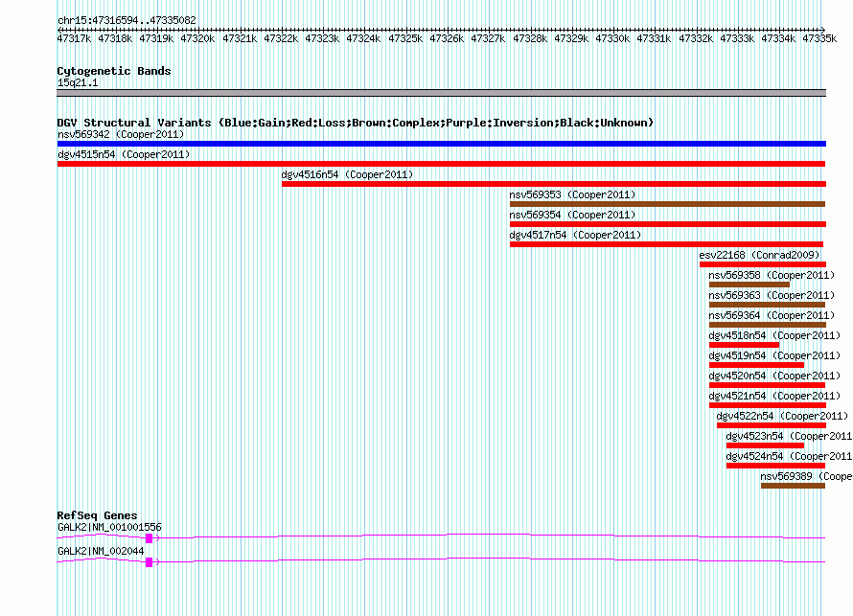The height and width of the screenshot is (616, 853).
Task: Click the red dgv4523n54 variant bar
Action: (x=765, y=445)
